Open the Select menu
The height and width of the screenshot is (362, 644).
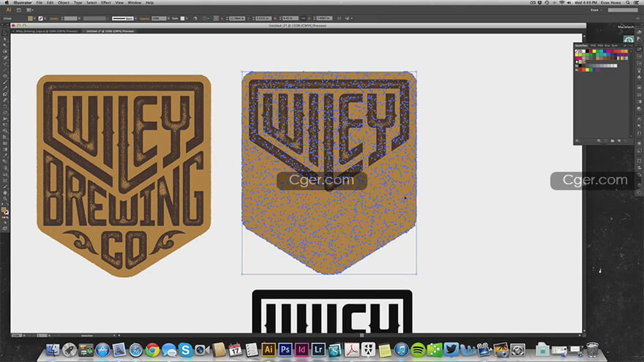pos(91,2)
